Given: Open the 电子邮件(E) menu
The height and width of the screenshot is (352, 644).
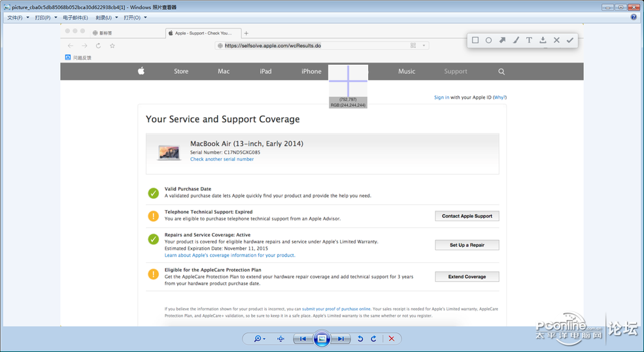Looking at the screenshot, I should coord(76,18).
